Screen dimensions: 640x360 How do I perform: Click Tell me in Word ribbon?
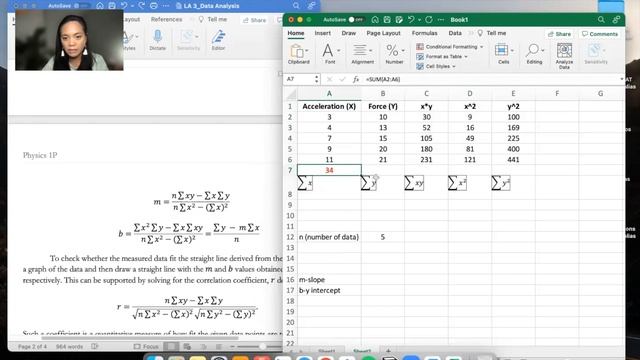point(212,19)
